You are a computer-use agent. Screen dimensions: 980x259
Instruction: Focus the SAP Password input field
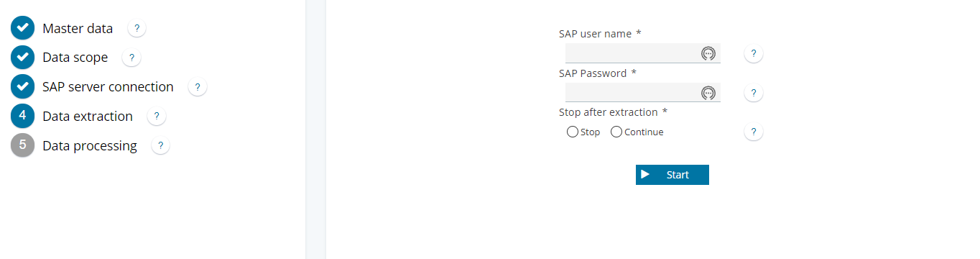pyautogui.click(x=643, y=93)
